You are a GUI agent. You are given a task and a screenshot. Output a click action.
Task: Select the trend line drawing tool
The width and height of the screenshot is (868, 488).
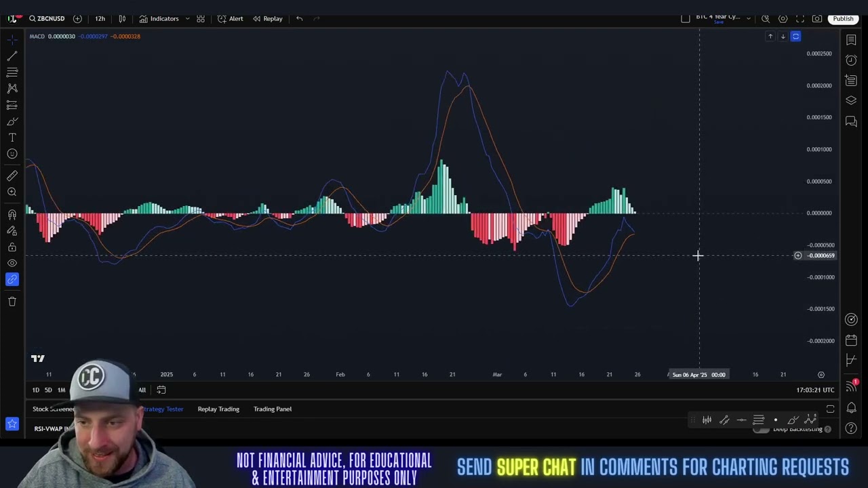coord(12,56)
